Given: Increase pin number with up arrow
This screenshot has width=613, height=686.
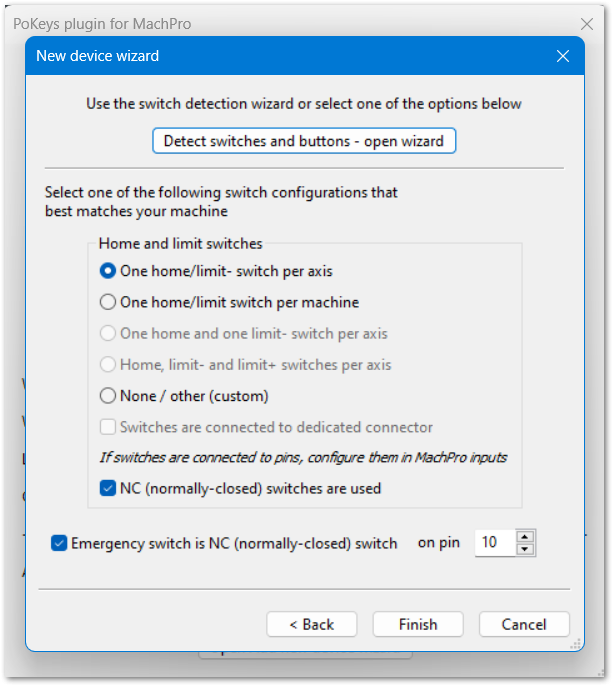Looking at the screenshot, I should (x=525, y=537).
